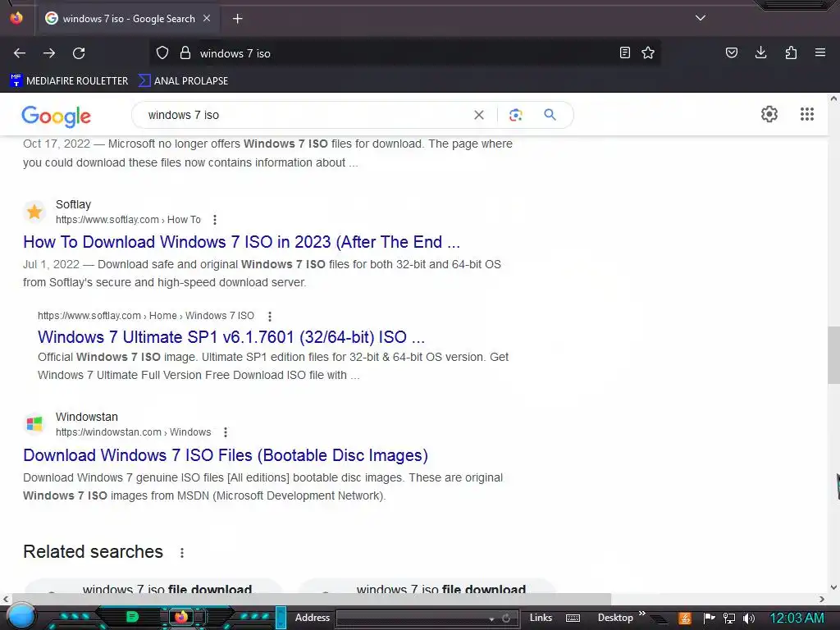Click the orange Java tray icon
Image resolution: width=840 pixels, height=630 pixels.
tap(685, 619)
